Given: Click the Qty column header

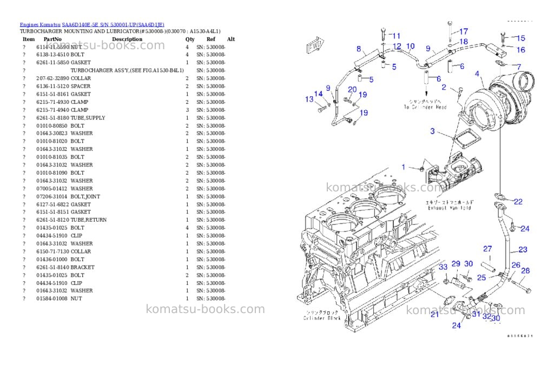Looking at the screenshot, I should [190, 39].
